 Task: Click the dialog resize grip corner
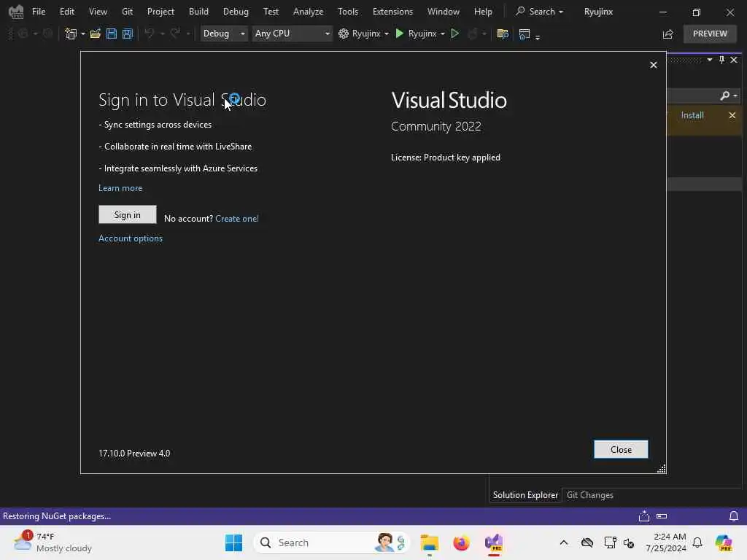pyautogui.click(x=661, y=469)
